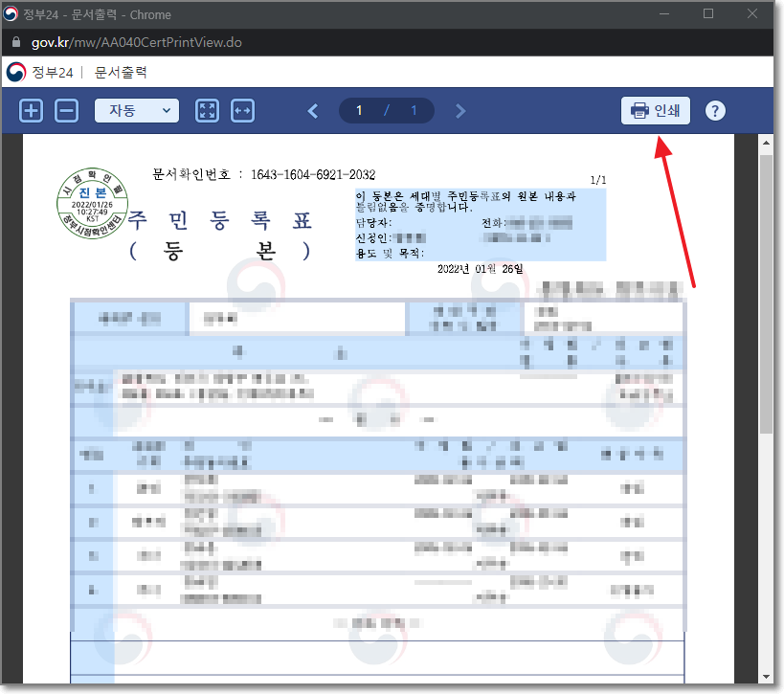Click the next page arrow
784x694 pixels.
460,110
